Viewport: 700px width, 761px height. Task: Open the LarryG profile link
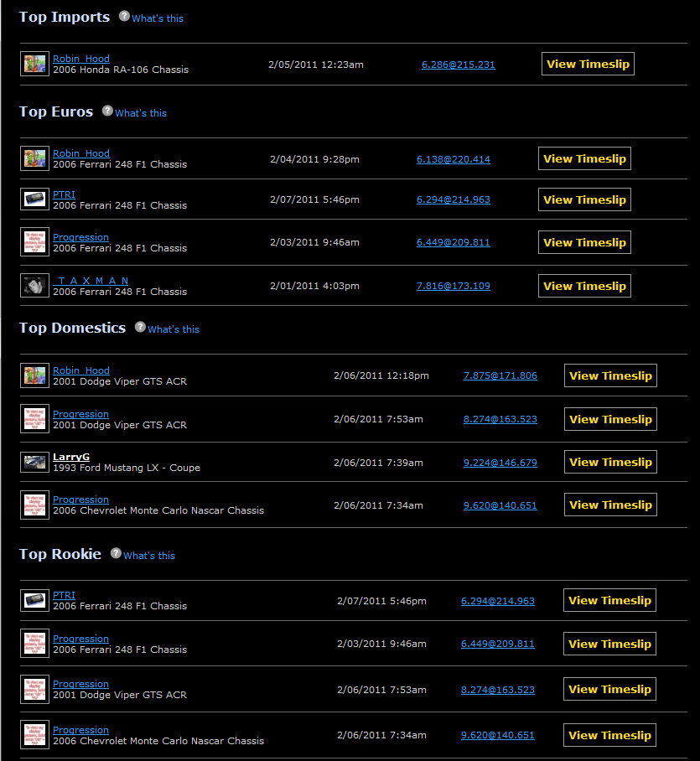[71, 457]
